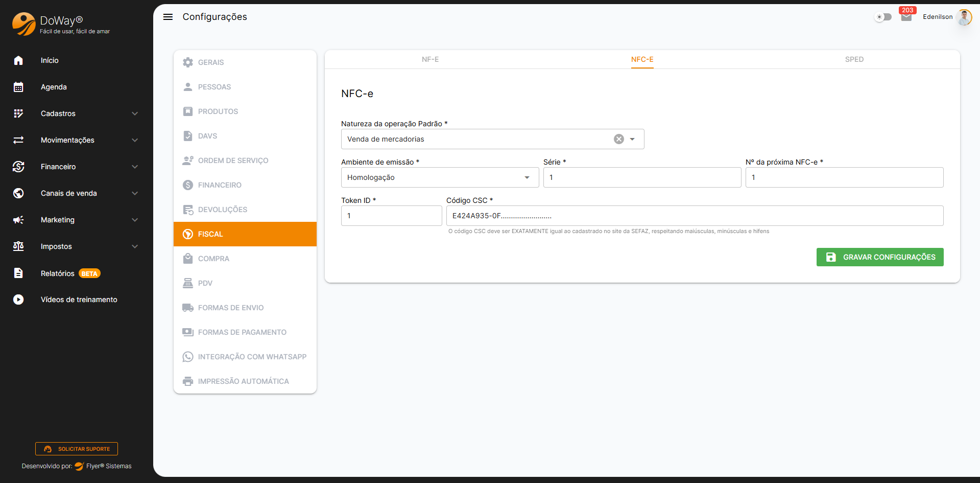
Task: Switch to the SPED tab
Action: click(854, 59)
